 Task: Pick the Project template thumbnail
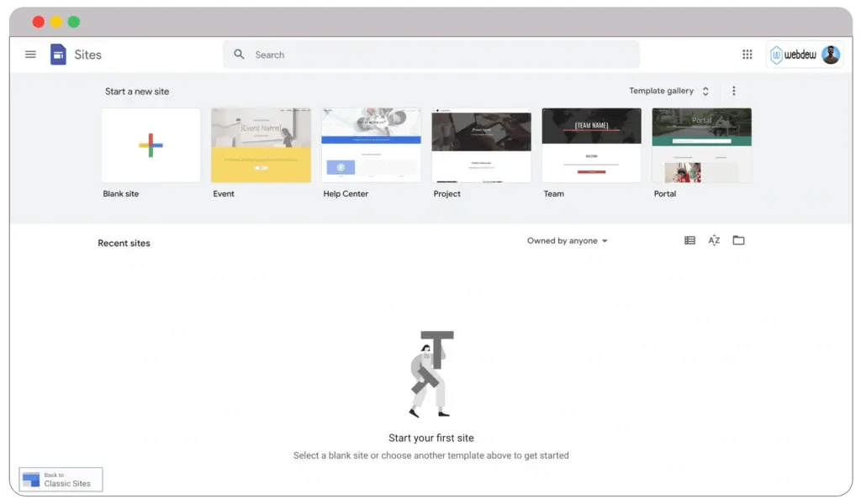point(481,145)
